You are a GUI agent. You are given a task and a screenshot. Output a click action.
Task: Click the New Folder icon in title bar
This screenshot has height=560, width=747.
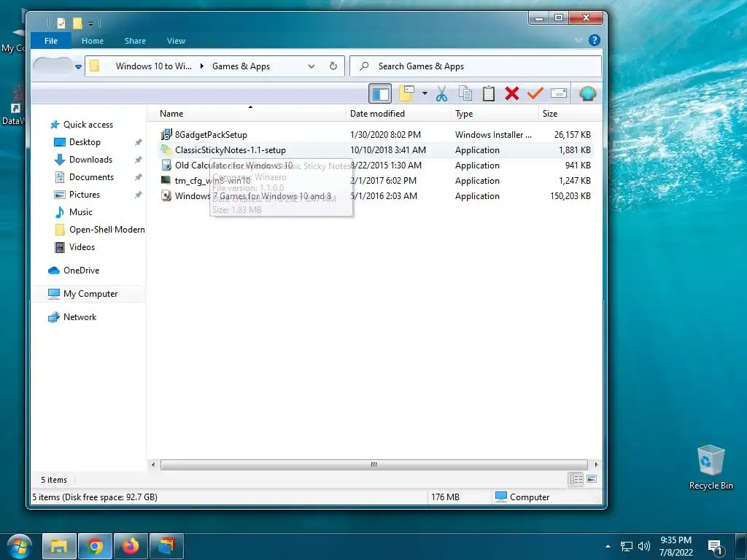pos(77,23)
